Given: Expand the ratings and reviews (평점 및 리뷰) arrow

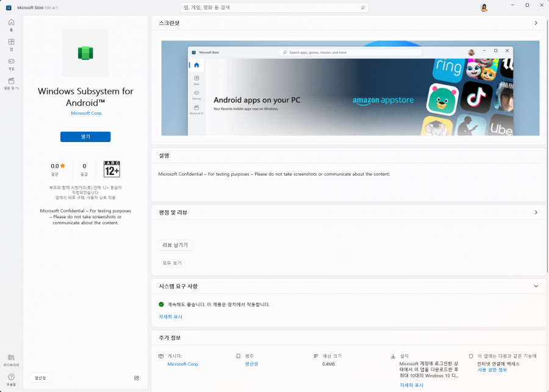Looking at the screenshot, I should (x=536, y=212).
